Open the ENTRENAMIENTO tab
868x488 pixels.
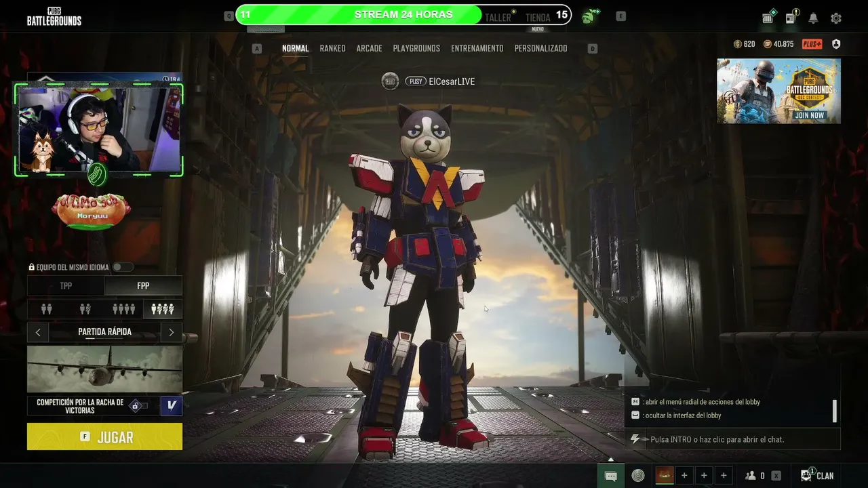(x=477, y=48)
